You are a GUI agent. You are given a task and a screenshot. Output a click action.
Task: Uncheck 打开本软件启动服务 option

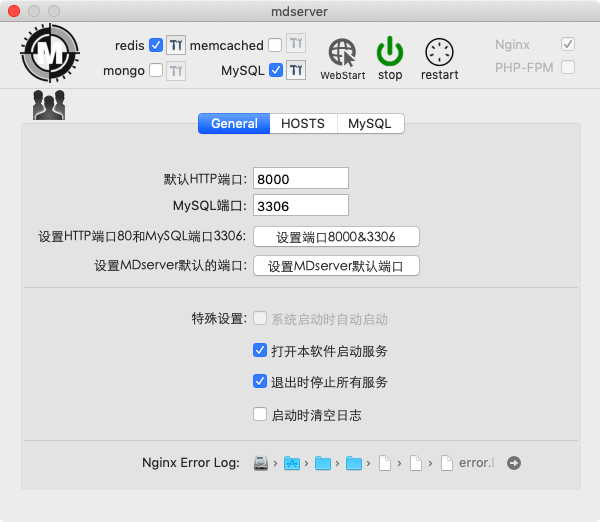coord(260,350)
